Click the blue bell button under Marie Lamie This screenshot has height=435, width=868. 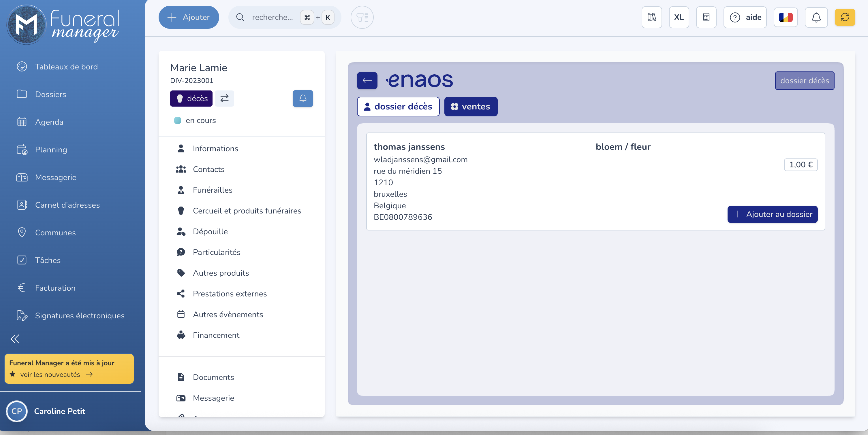point(302,98)
